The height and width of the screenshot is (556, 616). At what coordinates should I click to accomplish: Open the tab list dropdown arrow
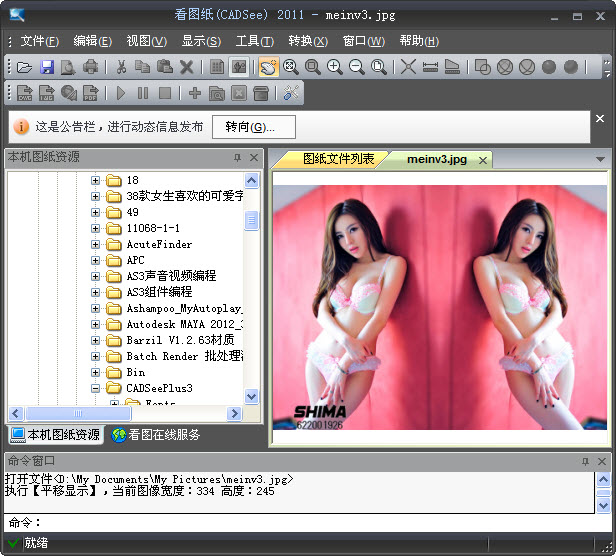600,159
